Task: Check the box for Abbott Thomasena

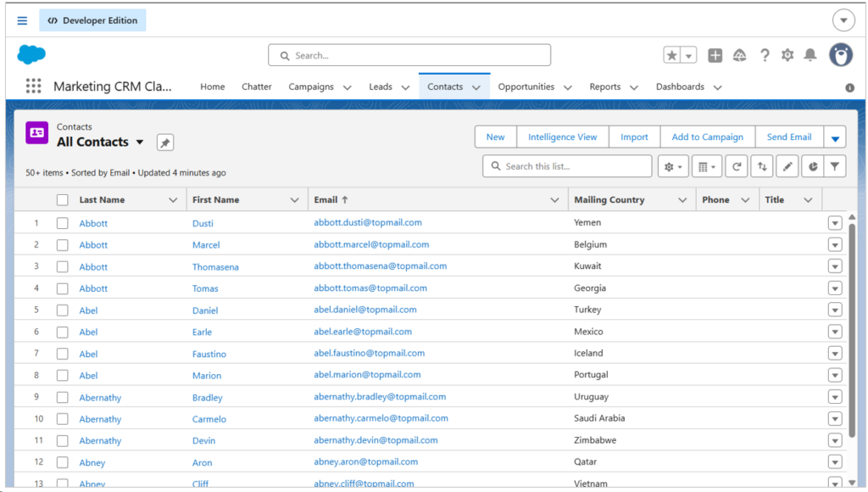Action: click(63, 266)
